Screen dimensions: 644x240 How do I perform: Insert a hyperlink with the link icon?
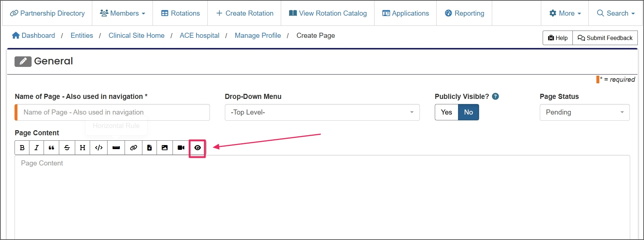pyautogui.click(x=134, y=148)
